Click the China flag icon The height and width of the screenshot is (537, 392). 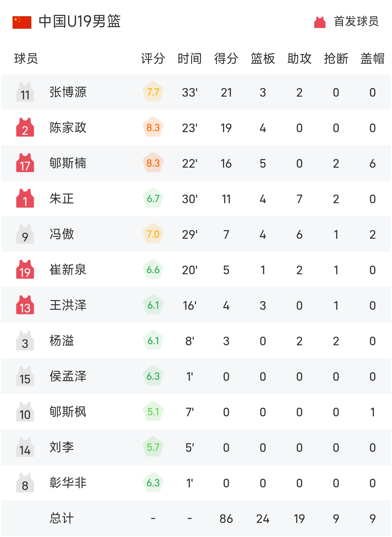coord(22,22)
